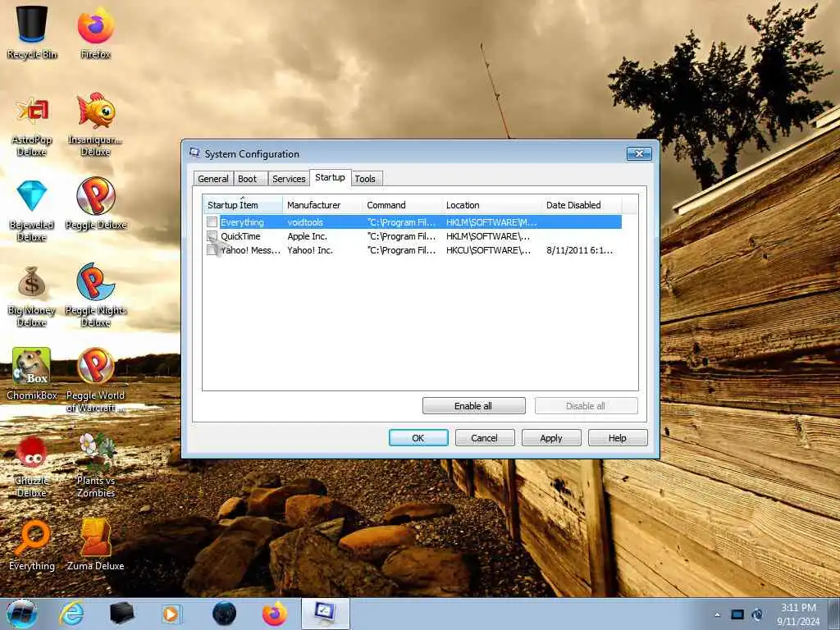Select the Big Money Deluxe icon

point(32,295)
